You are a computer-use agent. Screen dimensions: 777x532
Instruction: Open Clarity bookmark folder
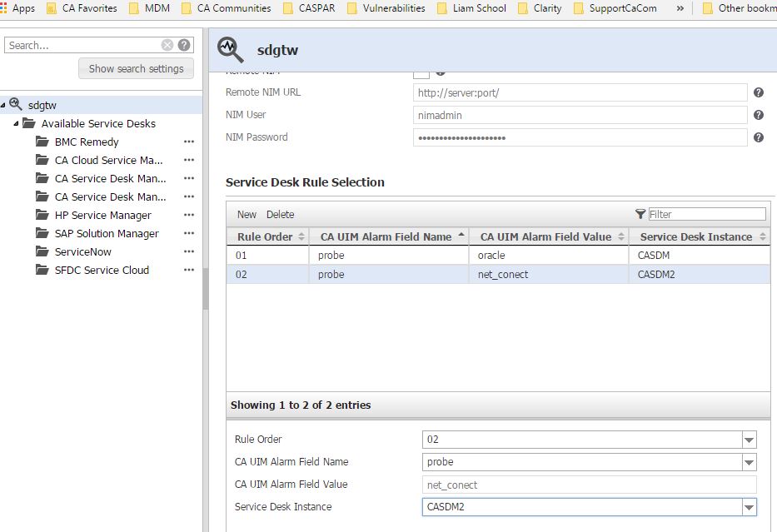[x=540, y=8]
